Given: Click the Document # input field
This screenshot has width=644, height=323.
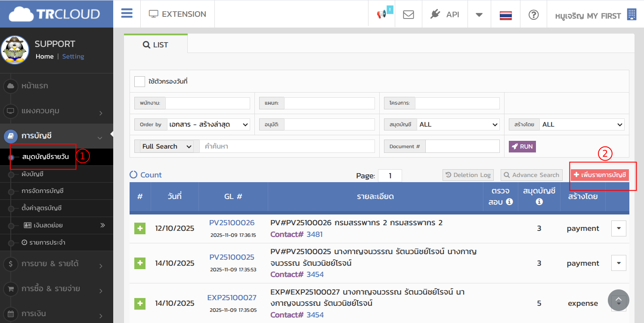Looking at the screenshot, I should [462, 146].
